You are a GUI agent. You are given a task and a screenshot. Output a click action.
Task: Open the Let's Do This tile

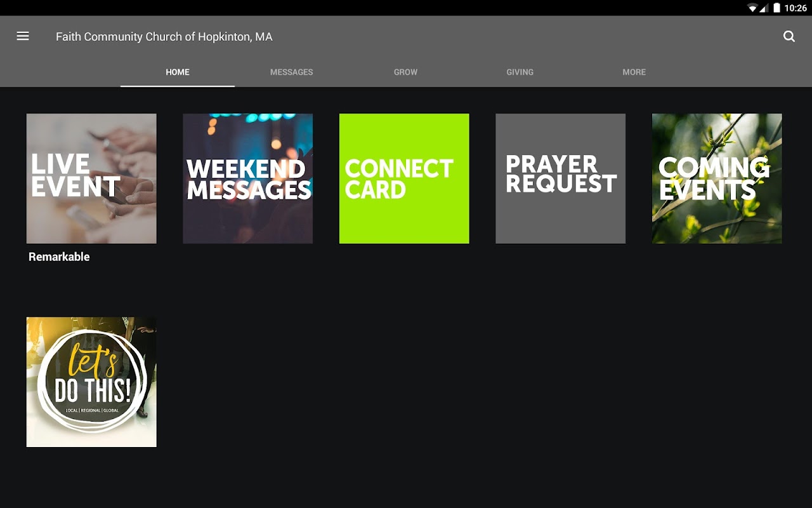point(91,382)
